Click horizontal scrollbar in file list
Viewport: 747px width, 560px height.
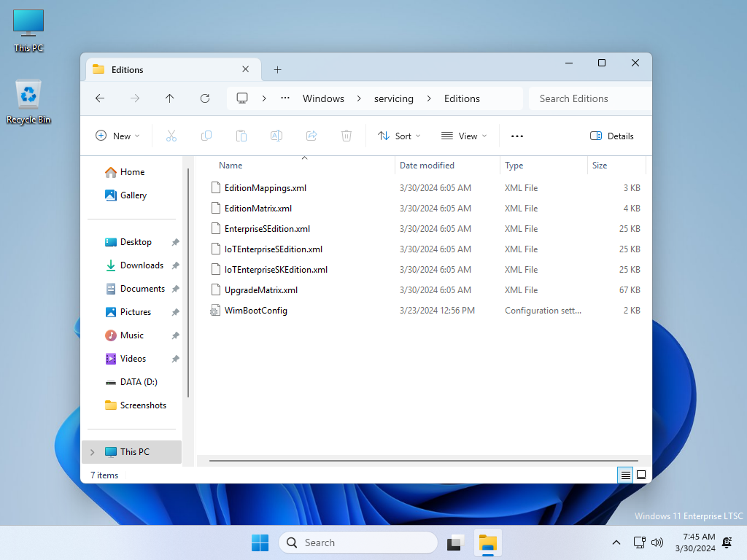click(x=424, y=461)
